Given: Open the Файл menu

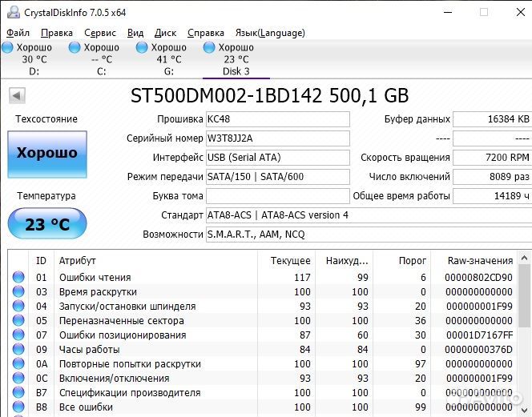Looking at the screenshot, I should point(18,33).
